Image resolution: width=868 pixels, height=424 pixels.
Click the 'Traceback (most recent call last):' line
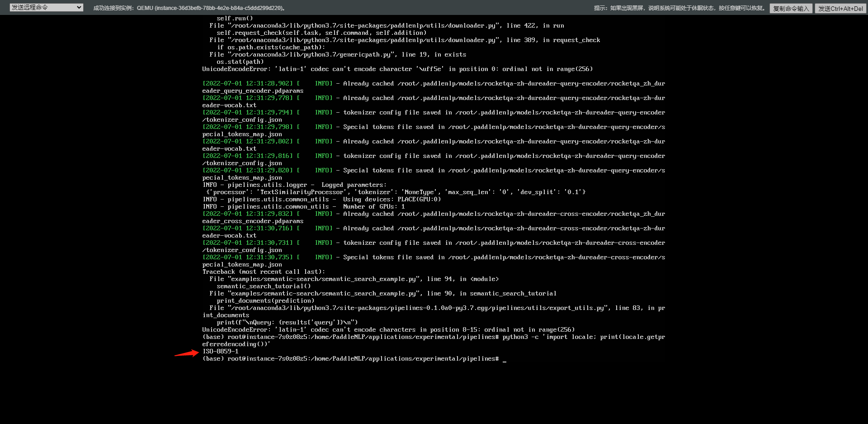(x=264, y=272)
